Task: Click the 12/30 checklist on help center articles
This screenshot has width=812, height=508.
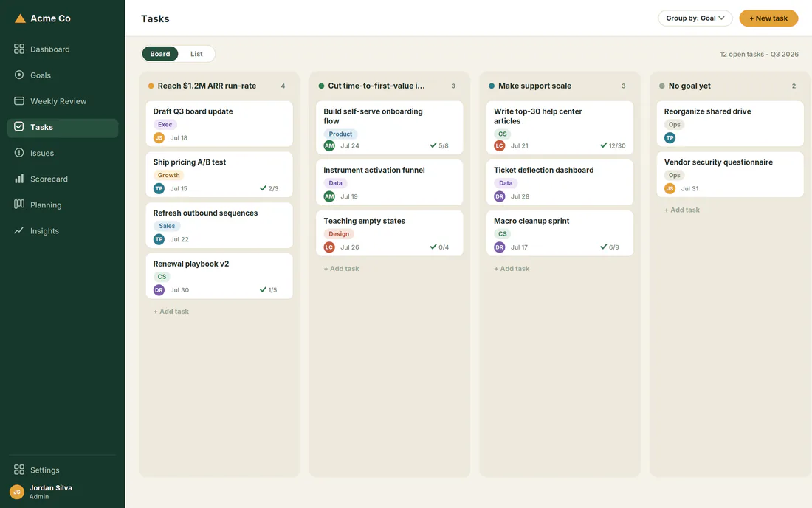Action: (613, 145)
